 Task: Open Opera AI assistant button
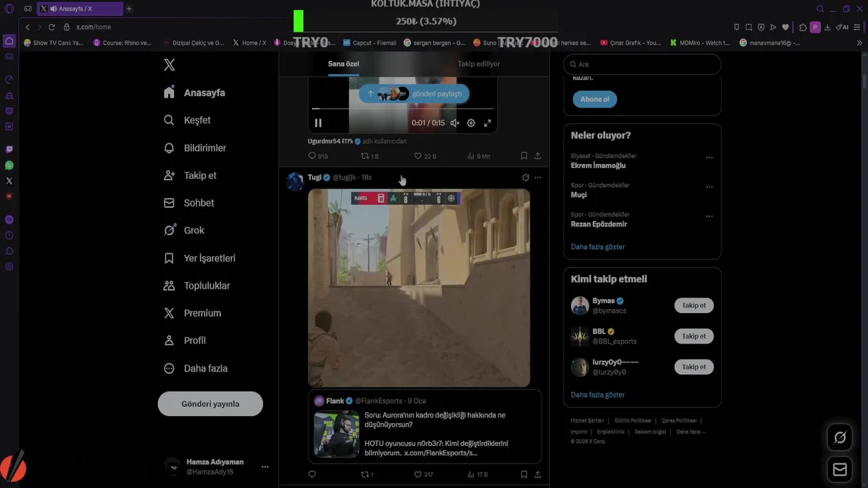(842, 27)
